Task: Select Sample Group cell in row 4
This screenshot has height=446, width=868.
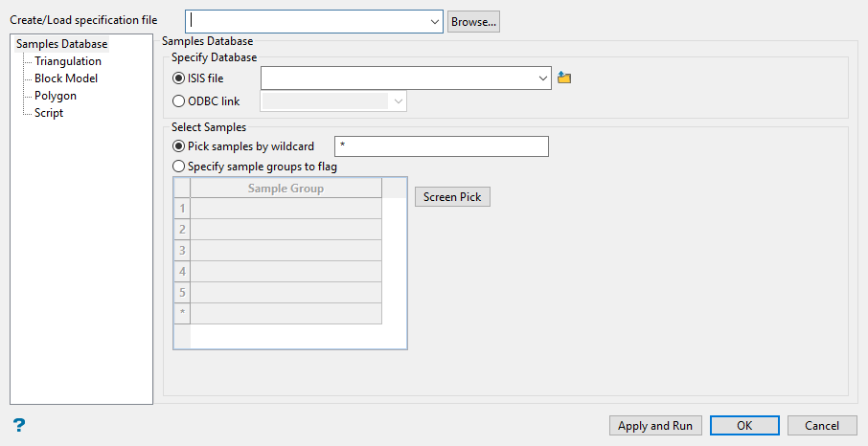Action: pyautogui.click(x=286, y=272)
